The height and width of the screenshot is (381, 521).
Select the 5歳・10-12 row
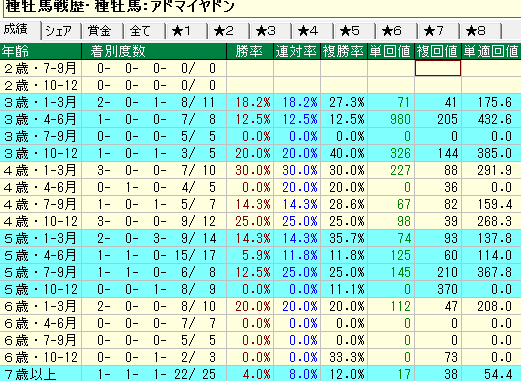click(260, 289)
